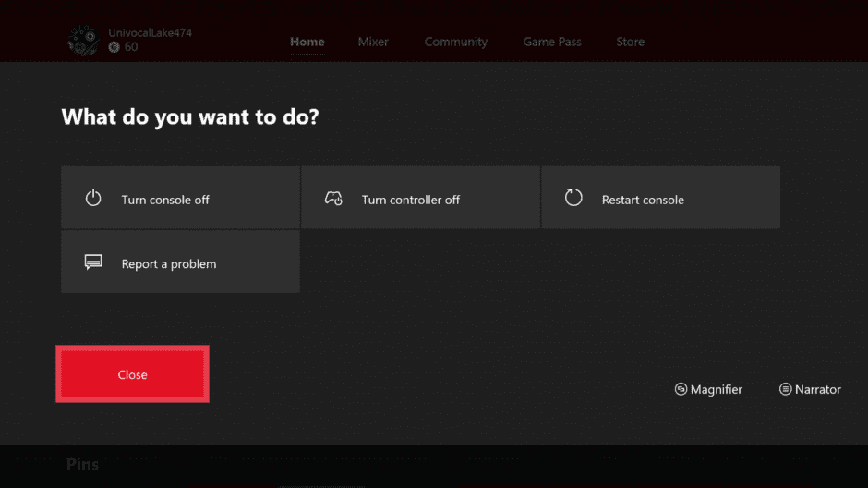Click the Narrator menu icon
Image resolution: width=868 pixels, height=488 pixels.
[x=786, y=389]
